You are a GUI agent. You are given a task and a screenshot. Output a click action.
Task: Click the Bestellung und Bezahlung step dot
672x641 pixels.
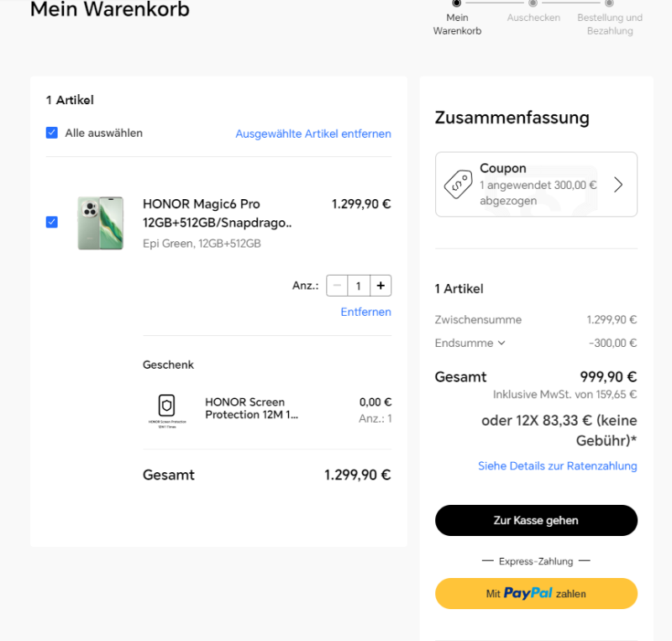click(609, 3)
